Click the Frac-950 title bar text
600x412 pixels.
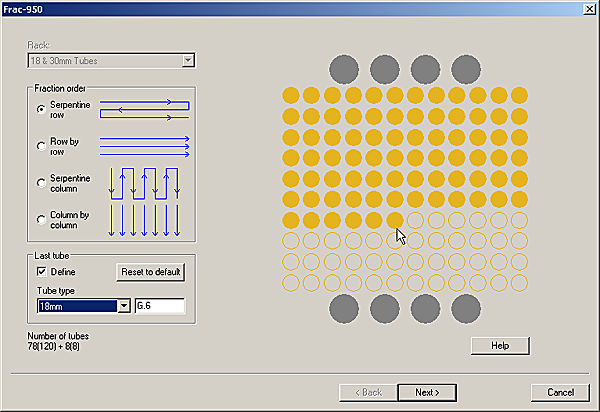pyautogui.click(x=23, y=9)
